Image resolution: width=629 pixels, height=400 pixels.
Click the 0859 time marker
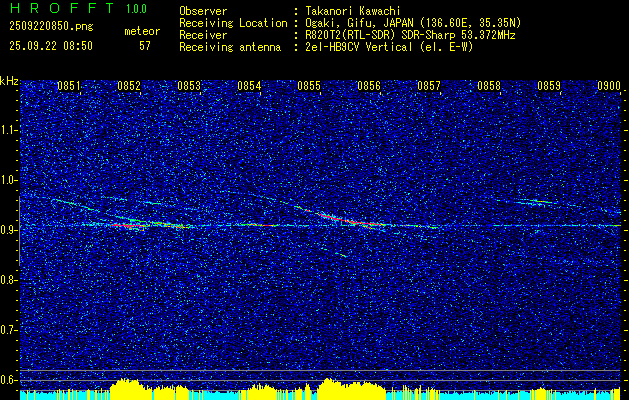(549, 85)
